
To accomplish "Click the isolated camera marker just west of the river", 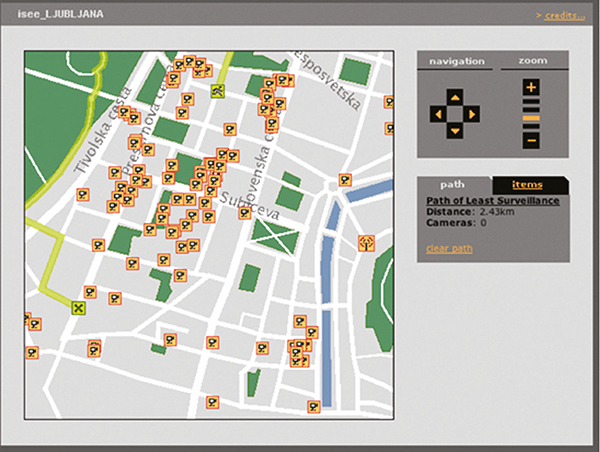I will [x=345, y=180].
